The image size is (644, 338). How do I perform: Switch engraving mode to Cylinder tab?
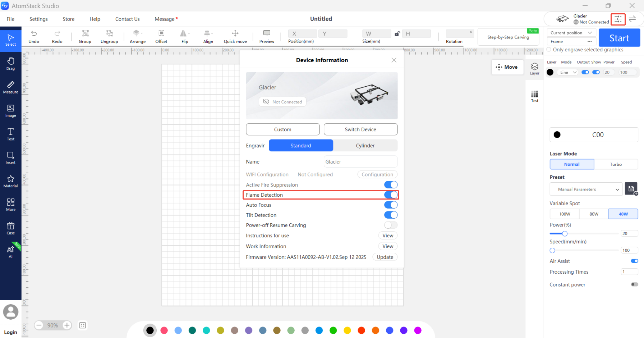click(x=365, y=146)
